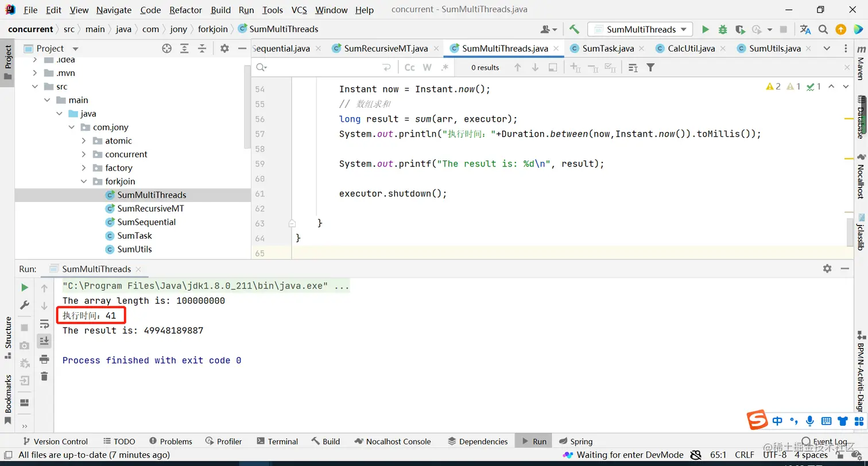Open Run tool window gear settings
The image size is (868, 466).
click(827, 269)
